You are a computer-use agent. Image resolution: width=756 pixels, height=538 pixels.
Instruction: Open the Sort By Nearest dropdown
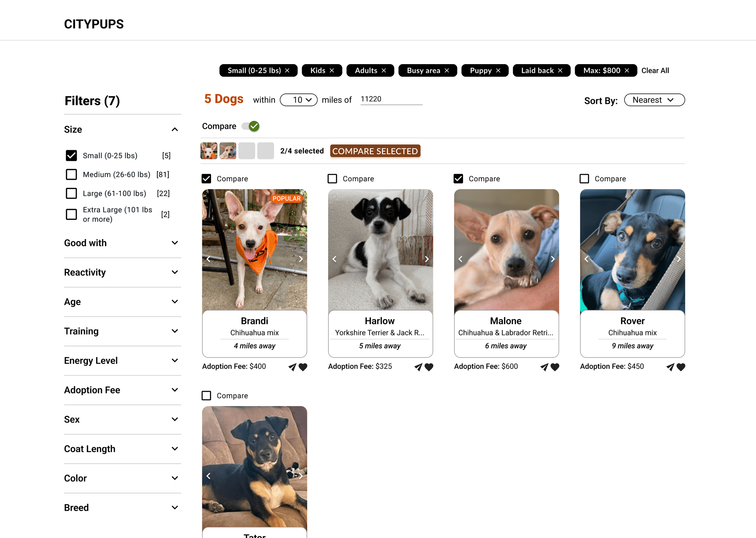click(x=654, y=100)
